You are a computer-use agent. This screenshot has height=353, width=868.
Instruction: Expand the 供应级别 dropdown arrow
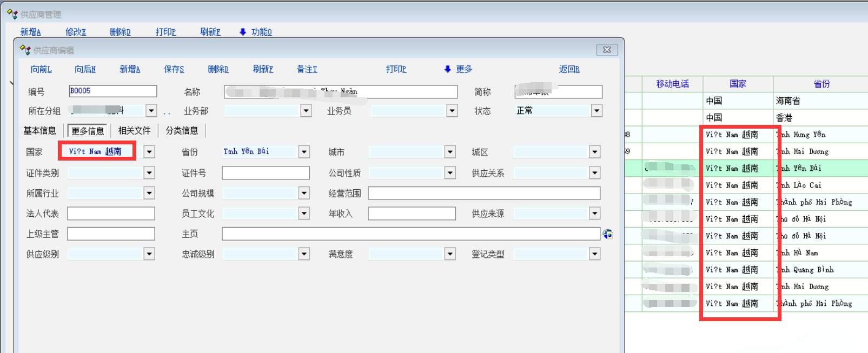click(149, 254)
